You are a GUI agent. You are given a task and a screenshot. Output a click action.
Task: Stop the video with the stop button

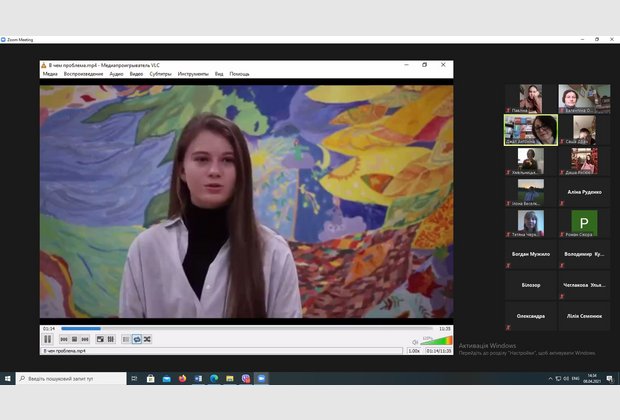coord(74,339)
